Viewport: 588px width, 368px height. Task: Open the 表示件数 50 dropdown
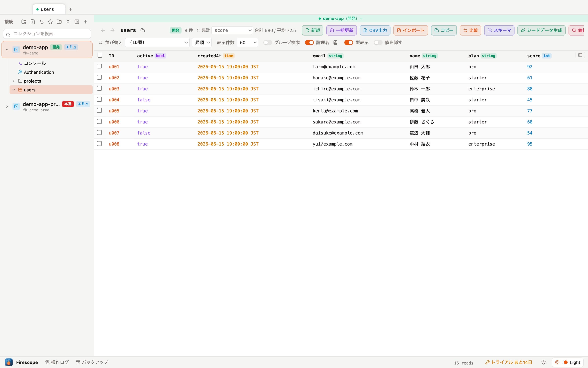(x=247, y=43)
